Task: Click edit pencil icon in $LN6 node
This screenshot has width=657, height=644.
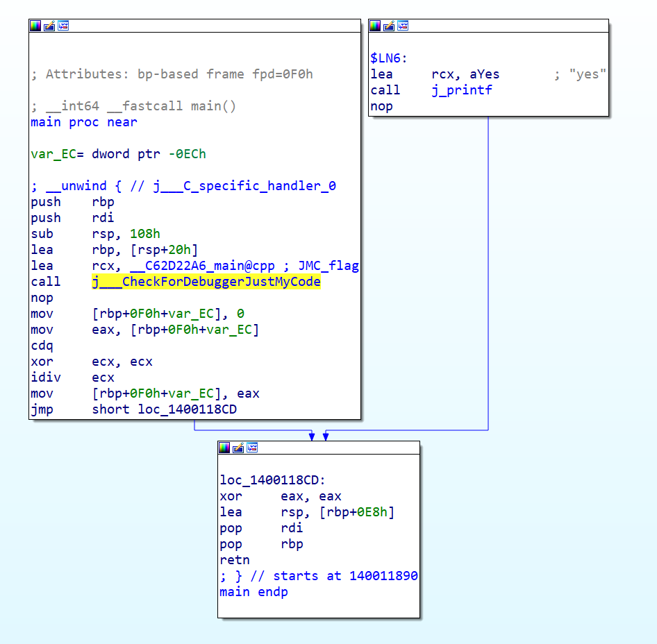Action: pyautogui.click(x=389, y=26)
